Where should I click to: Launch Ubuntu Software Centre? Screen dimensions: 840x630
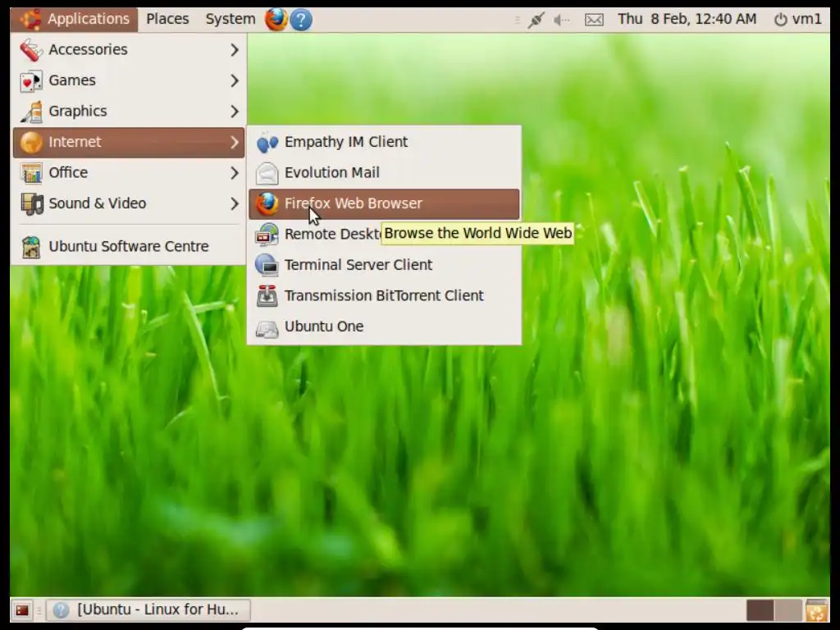129,247
